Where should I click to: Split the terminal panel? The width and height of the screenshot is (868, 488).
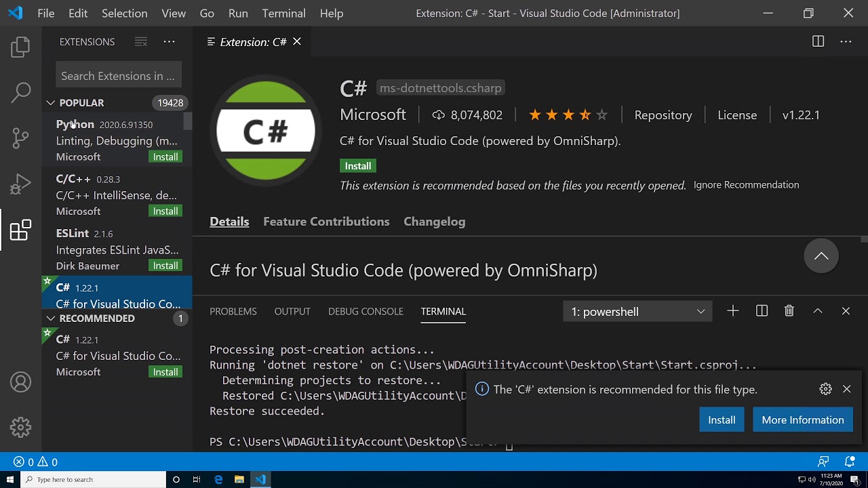point(762,311)
